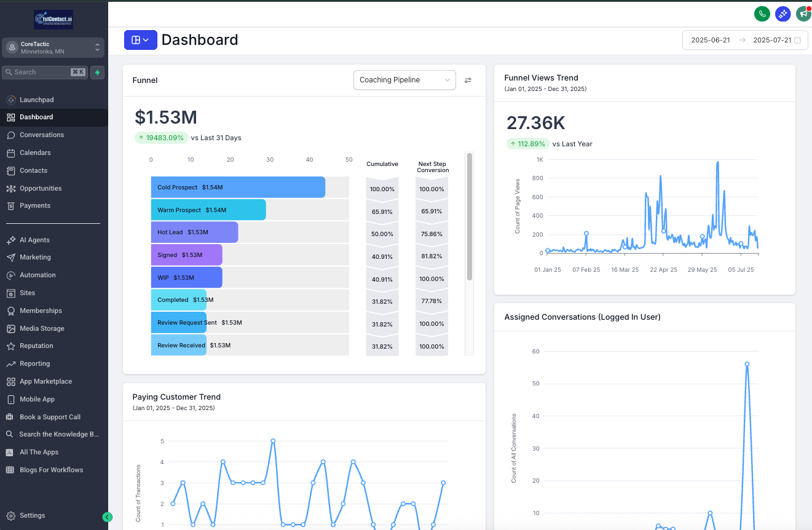Open the Reputation star icon
The height and width of the screenshot is (530, 812).
10,346
